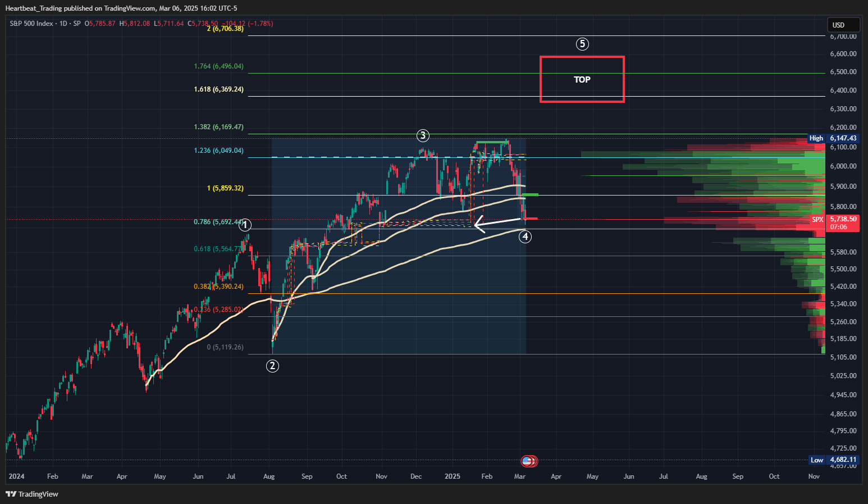The height and width of the screenshot is (504, 868).
Task: Click the High 6,147.43 price label
Action: [x=833, y=138]
